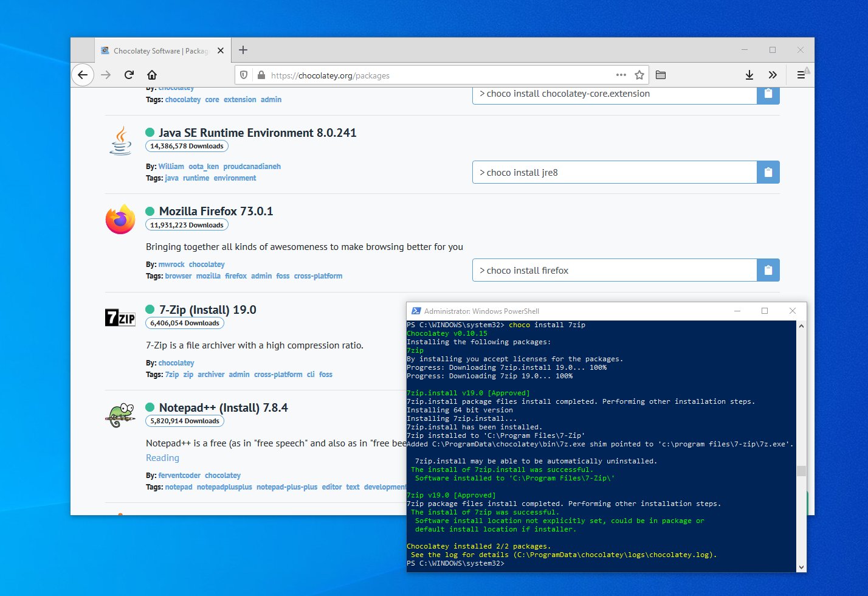Click the Firefox window maximize button

(773, 50)
